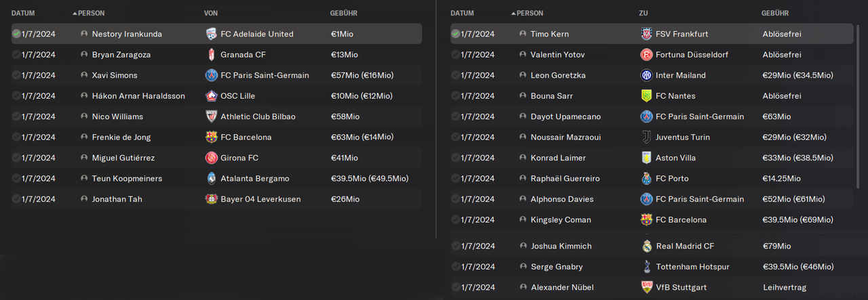Click the Inter Mailand club crest
This screenshot has height=300, width=868.
pyautogui.click(x=646, y=75)
